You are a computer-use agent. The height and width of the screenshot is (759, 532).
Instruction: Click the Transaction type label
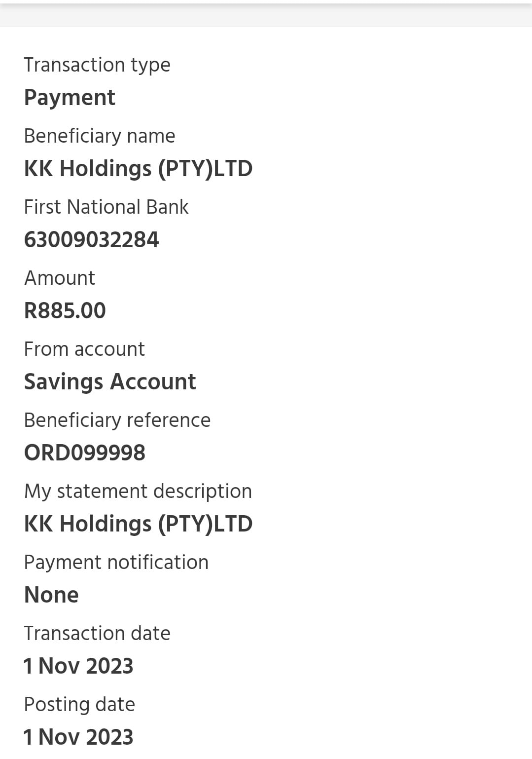pos(97,65)
